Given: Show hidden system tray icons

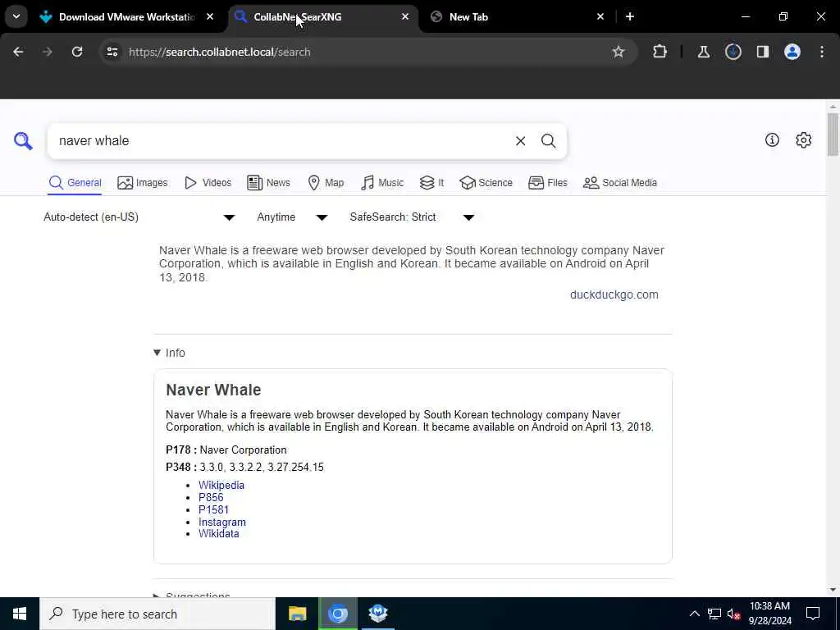Looking at the screenshot, I should (694, 614).
